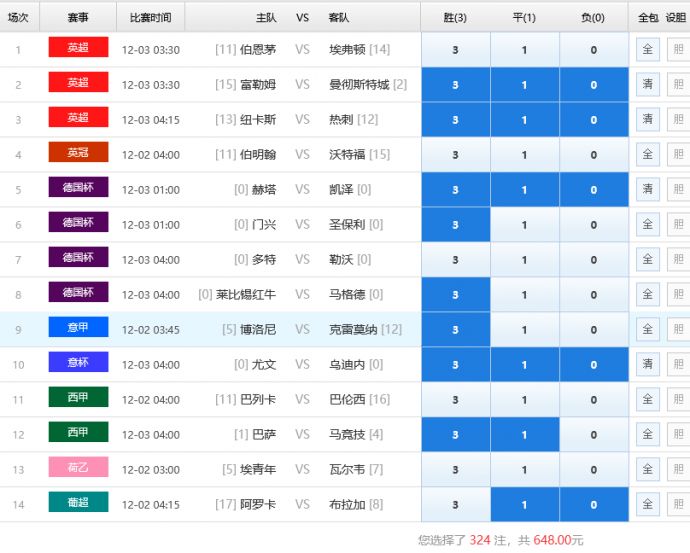Deselect draw (1) for 巴萨 vs 马竞技
Viewport: 690px width, 553px height.
524,435
